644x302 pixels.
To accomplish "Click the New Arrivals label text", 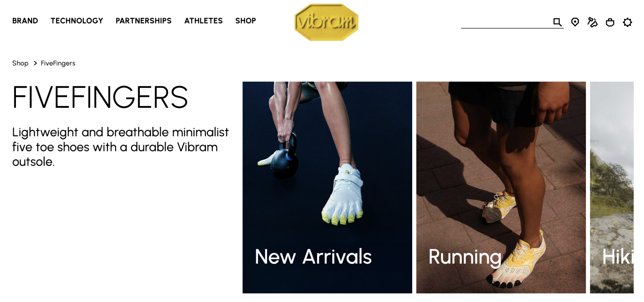I will tap(313, 257).
